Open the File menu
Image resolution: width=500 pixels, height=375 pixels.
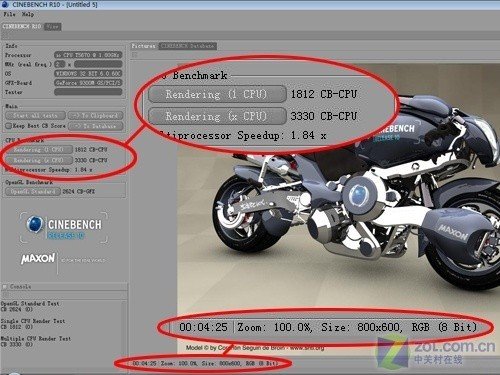click(9, 14)
